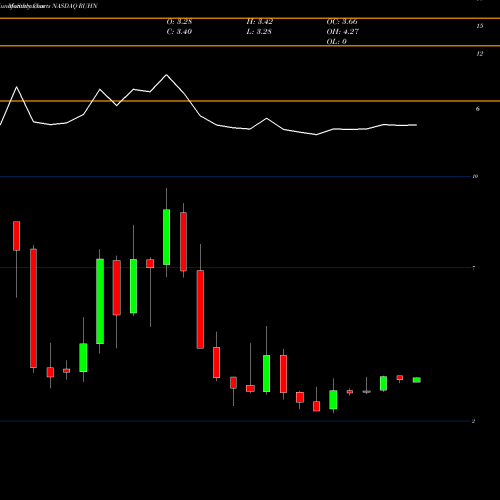Screen dimensions: 500x500
Task: Click the close price value C: 3.40
Action: pos(179,32)
